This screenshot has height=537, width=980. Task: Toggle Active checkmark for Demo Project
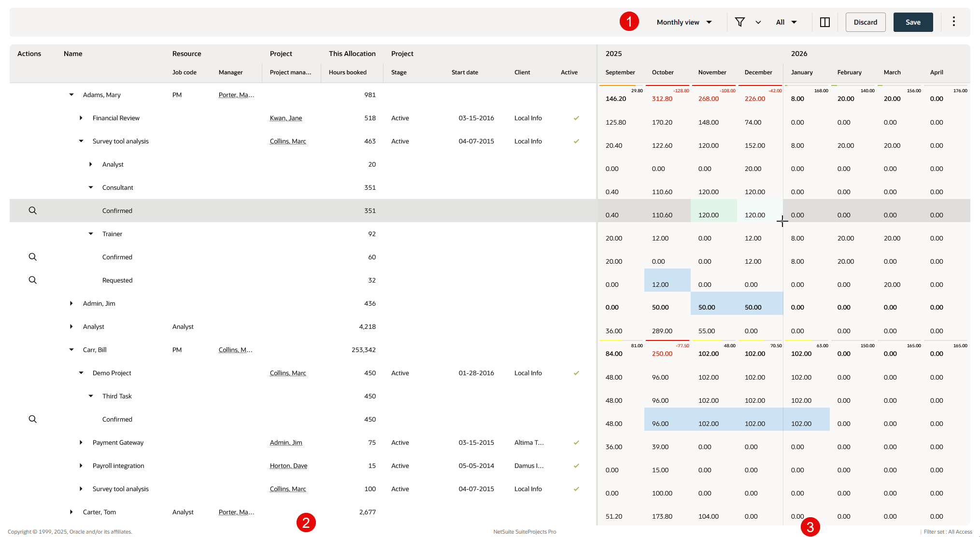click(576, 373)
